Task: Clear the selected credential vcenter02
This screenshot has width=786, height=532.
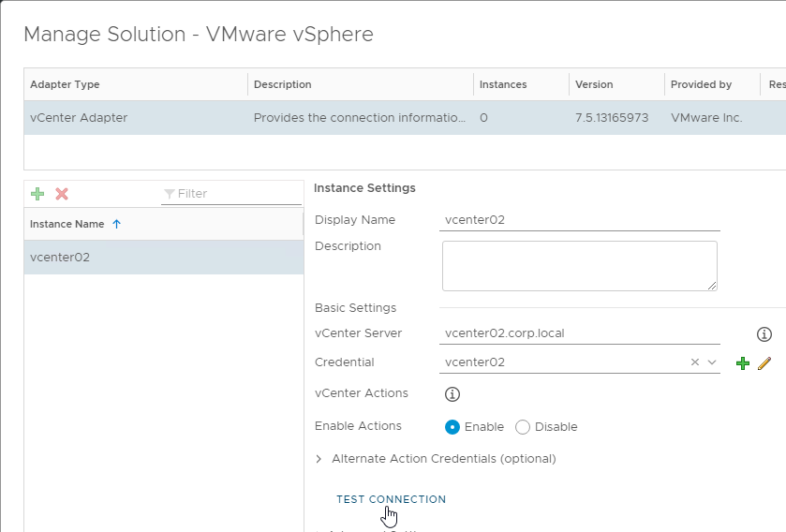Action: tap(695, 362)
